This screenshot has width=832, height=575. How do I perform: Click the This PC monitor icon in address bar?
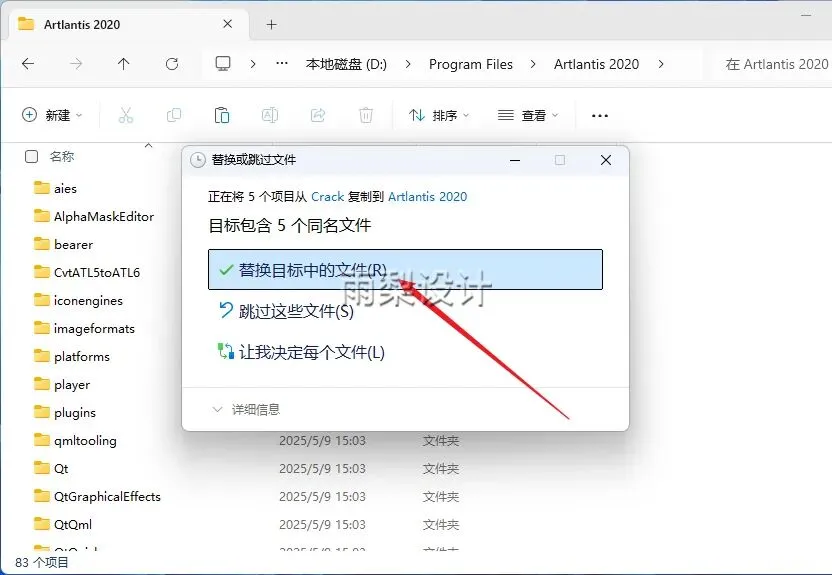click(223, 64)
